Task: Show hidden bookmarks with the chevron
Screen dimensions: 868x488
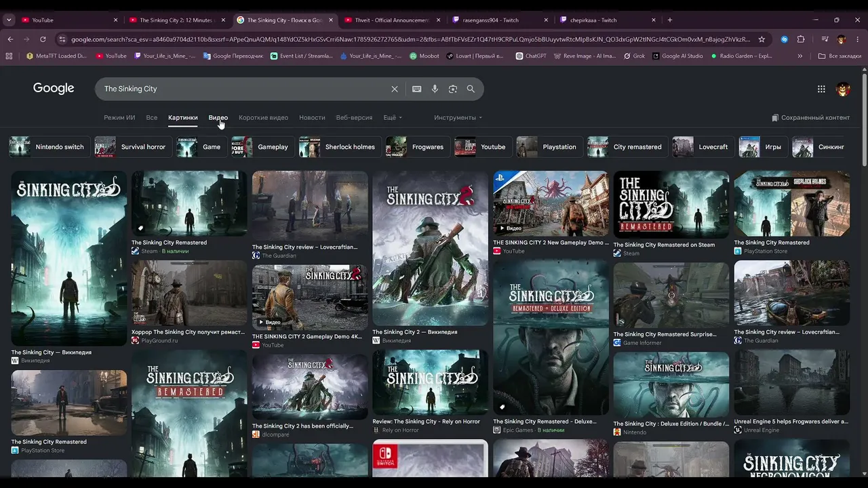Action: 800,56
